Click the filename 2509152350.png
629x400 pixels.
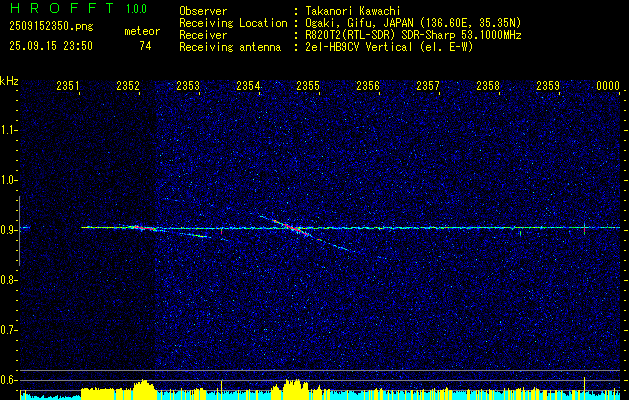(x=51, y=26)
